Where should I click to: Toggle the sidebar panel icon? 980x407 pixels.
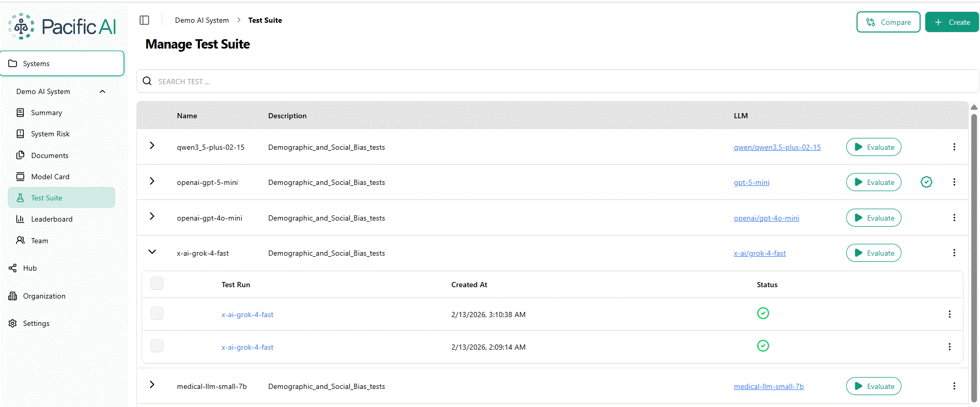(x=144, y=20)
